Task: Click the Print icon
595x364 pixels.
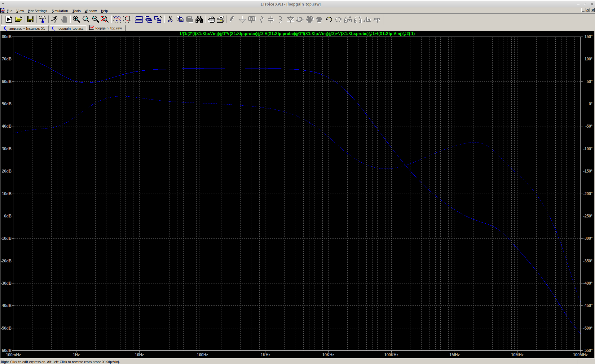Action: click(211, 20)
